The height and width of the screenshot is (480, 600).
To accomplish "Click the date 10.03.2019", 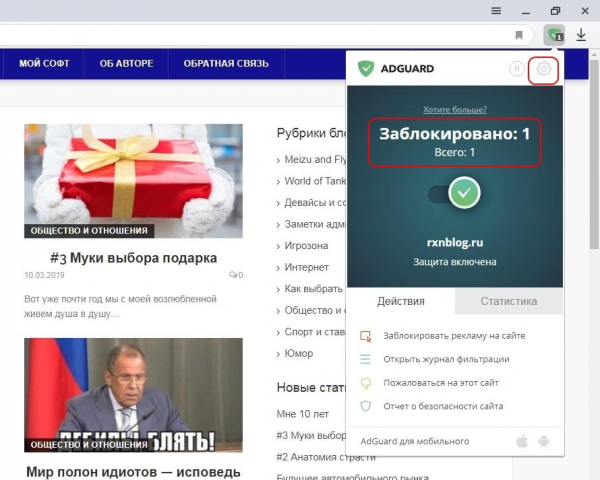I will [44, 275].
